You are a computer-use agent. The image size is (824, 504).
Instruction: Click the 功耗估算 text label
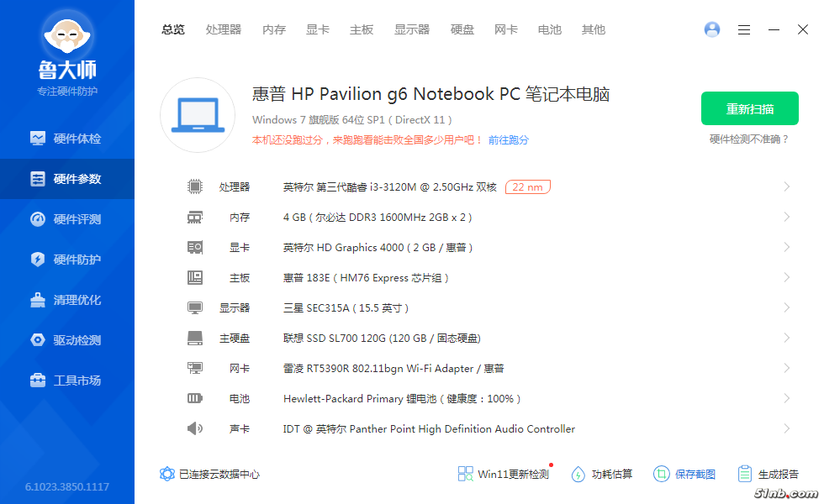(x=612, y=474)
